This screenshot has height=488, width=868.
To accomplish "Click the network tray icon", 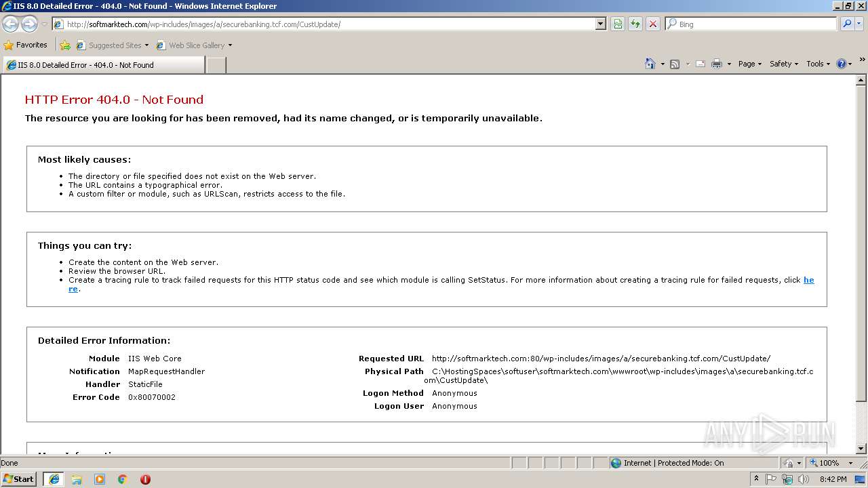I will 787,479.
